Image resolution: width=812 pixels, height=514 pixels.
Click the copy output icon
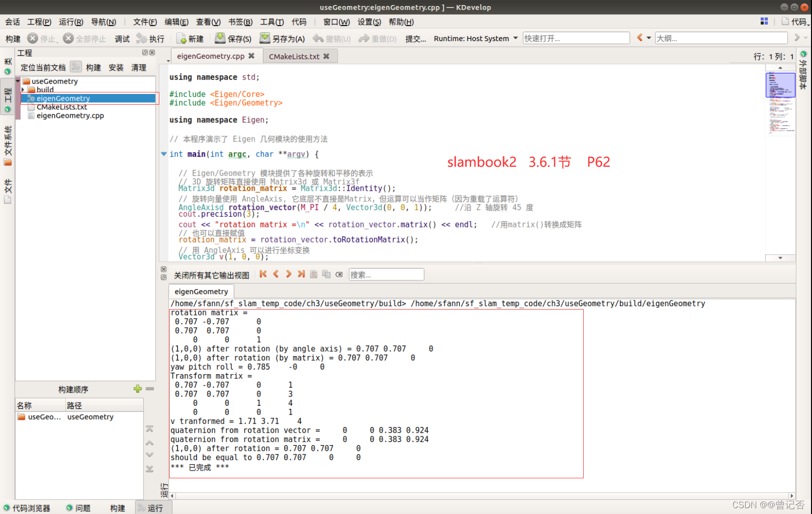click(x=326, y=274)
